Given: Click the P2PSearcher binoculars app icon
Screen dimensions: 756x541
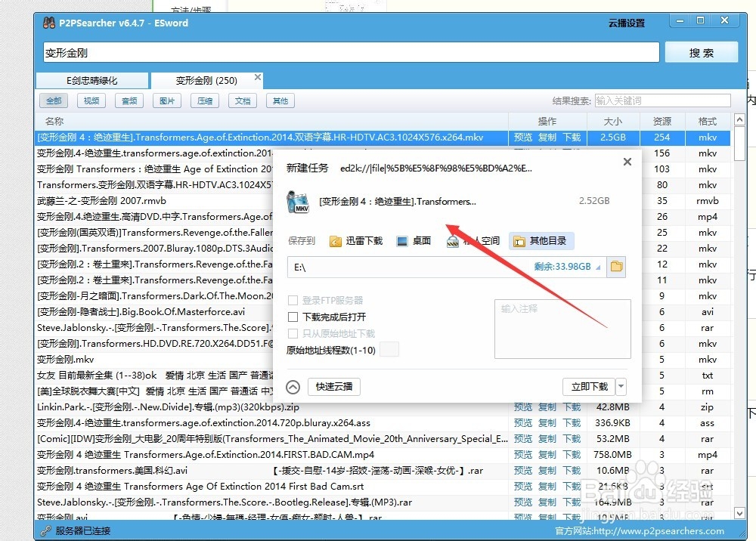Looking at the screenshot, I should pyautogui.click(x=48, y=23).
